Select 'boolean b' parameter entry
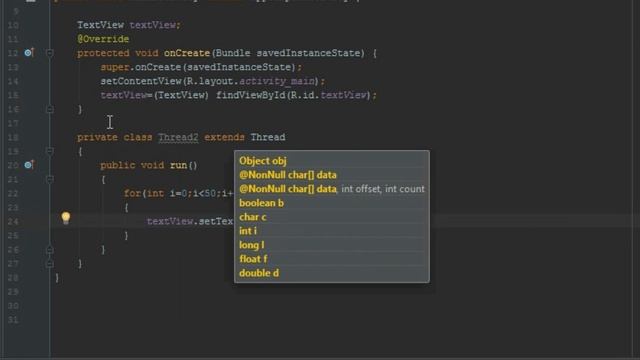640x360 pixels. (x=331, y=203)
